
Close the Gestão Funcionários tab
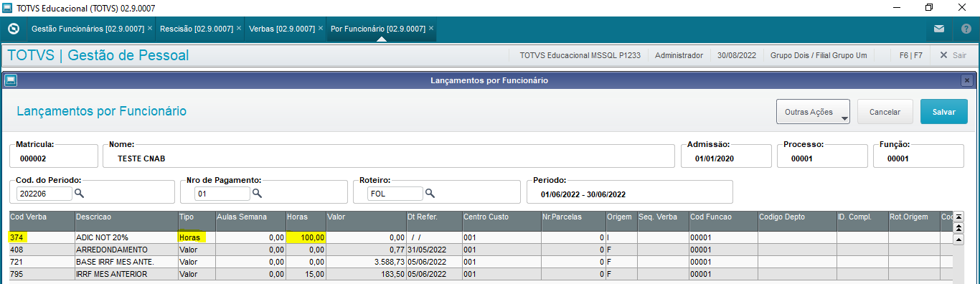click(x=150, y=29)
